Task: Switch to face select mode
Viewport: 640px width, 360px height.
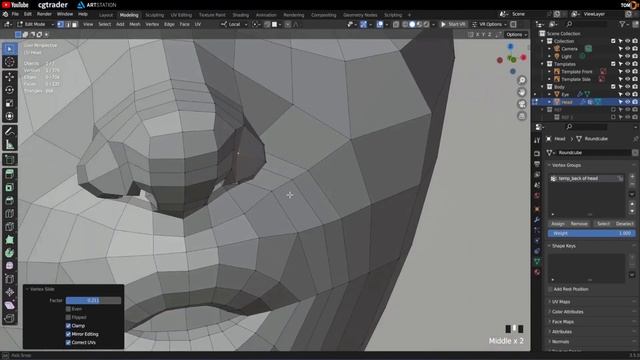Action: 74,24
